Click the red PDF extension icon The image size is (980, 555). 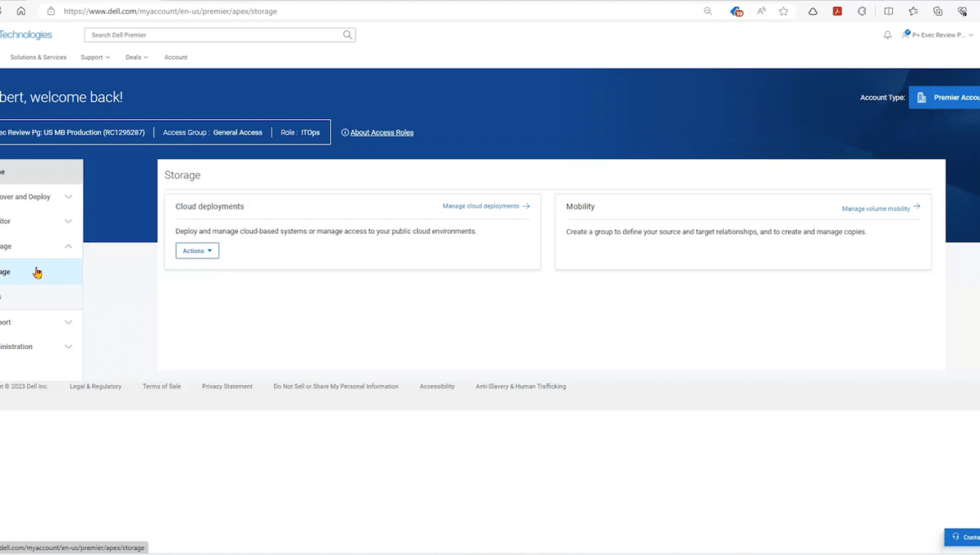(x=838, y=11)
